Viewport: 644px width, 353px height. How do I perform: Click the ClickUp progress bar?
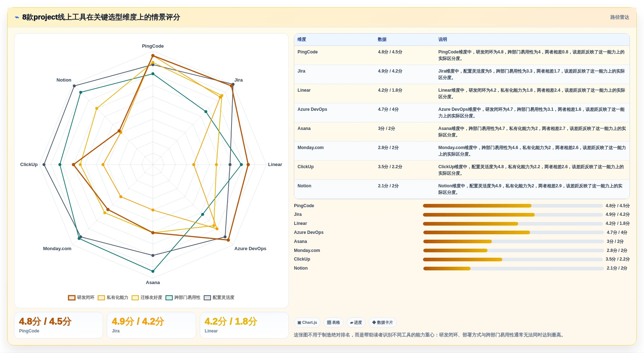513,260
